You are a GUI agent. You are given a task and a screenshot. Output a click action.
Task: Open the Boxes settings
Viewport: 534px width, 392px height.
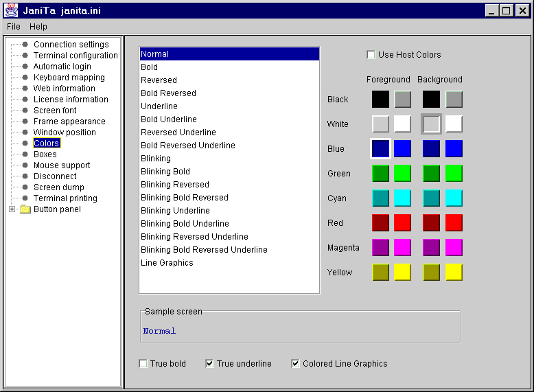click(45, 154)
